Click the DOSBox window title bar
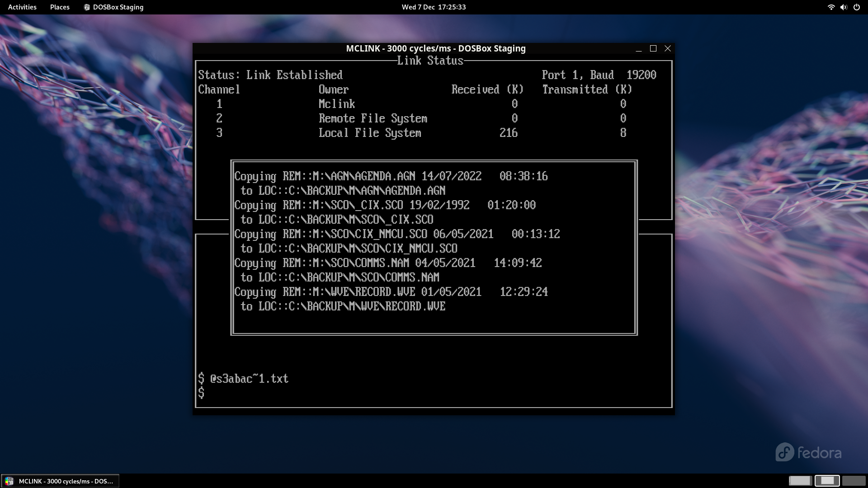This screenshot has height=488, width=868. click(x=435, y=48)
